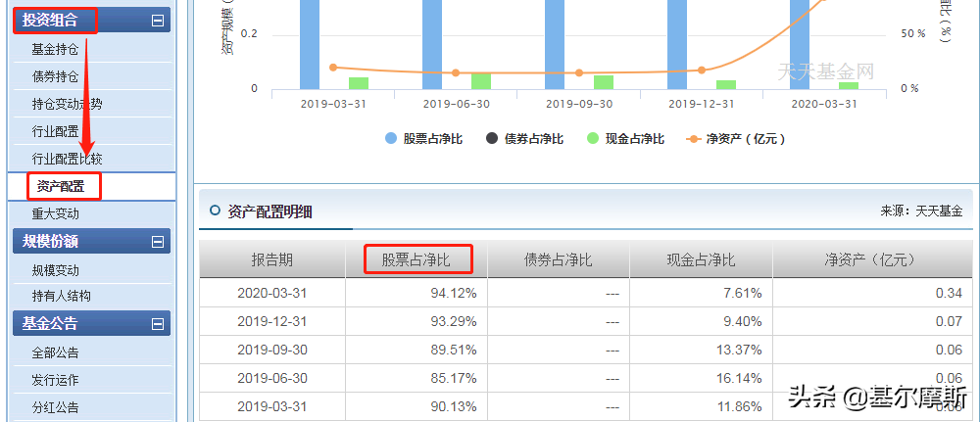Open 持有人结构 page
This screenshot has height=422, width=980.
pos(61,296)
